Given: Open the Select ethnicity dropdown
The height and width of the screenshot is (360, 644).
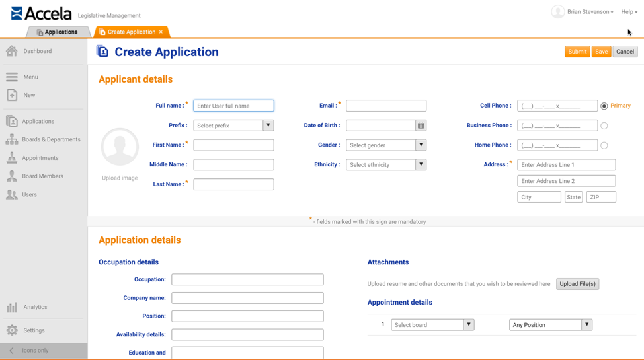Looking at the screenshot, I should point(386,165).
